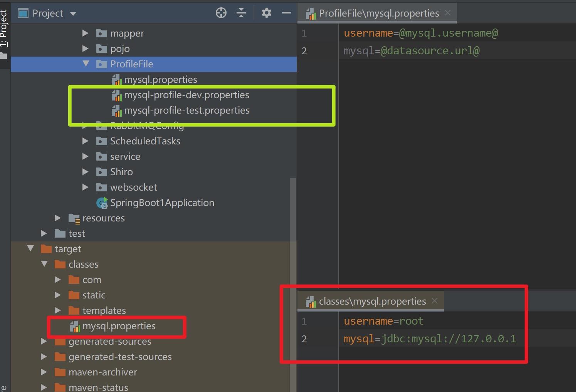
Task: Close the ProfileFile\mysql.properties tab
Action: tap(448, 13)
